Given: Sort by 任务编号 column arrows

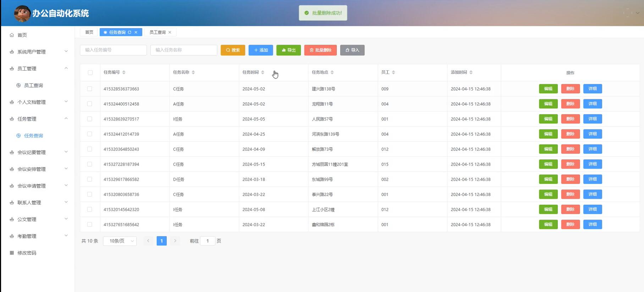Looking at the screenshot, I should (124, 72).
